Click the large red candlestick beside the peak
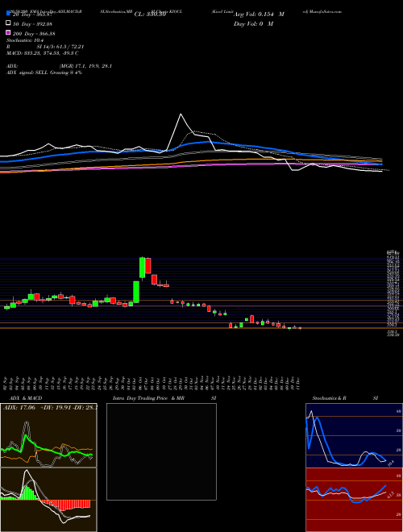 pyautogui.click(x=148, y=265)
